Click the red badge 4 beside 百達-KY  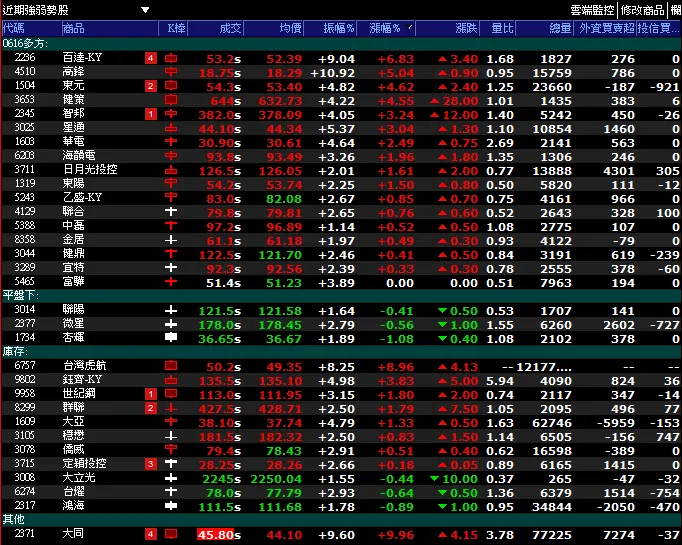[150, 58]
